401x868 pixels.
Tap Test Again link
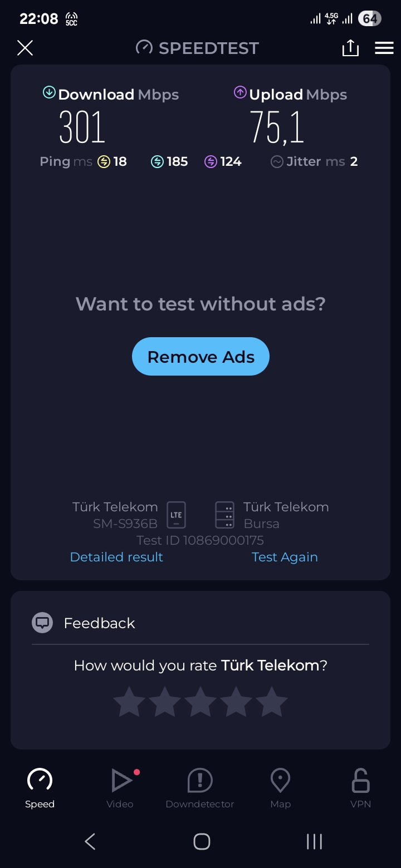click(x=285, y=557)
